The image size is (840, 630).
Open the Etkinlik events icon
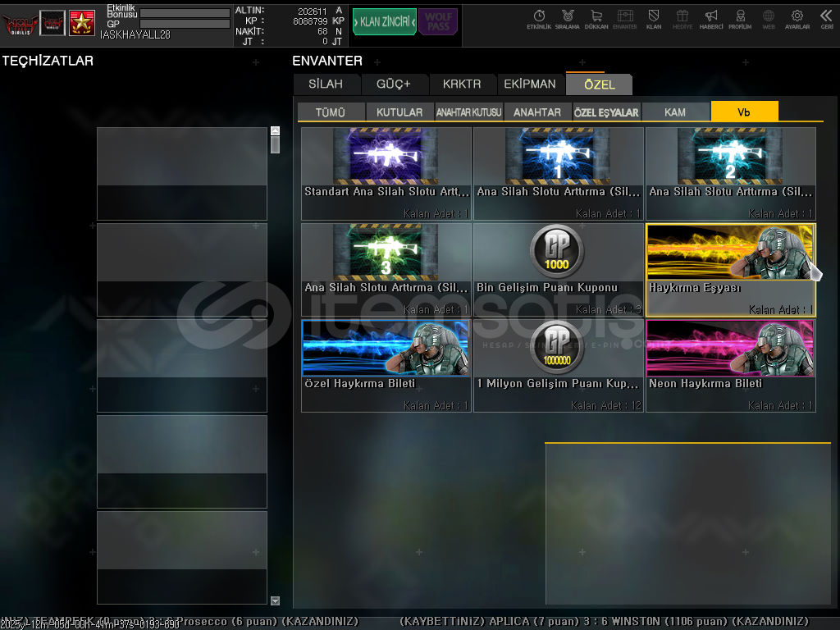point(539,19)
